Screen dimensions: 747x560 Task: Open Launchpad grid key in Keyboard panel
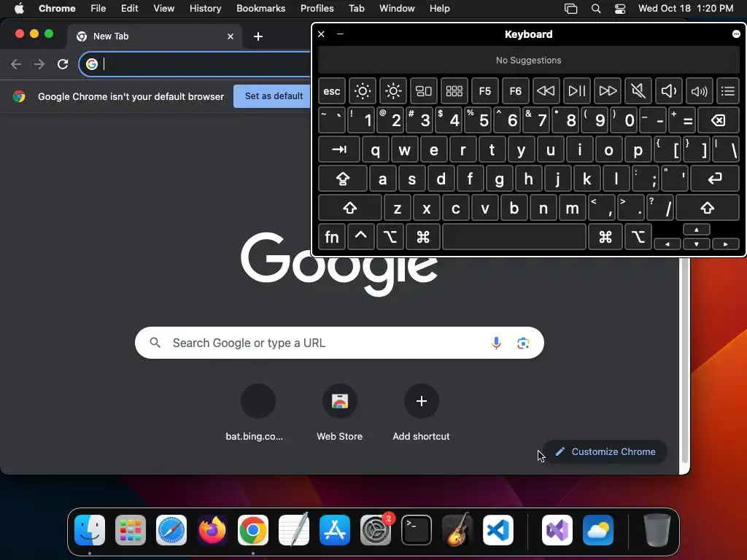(x=454, y=91)
